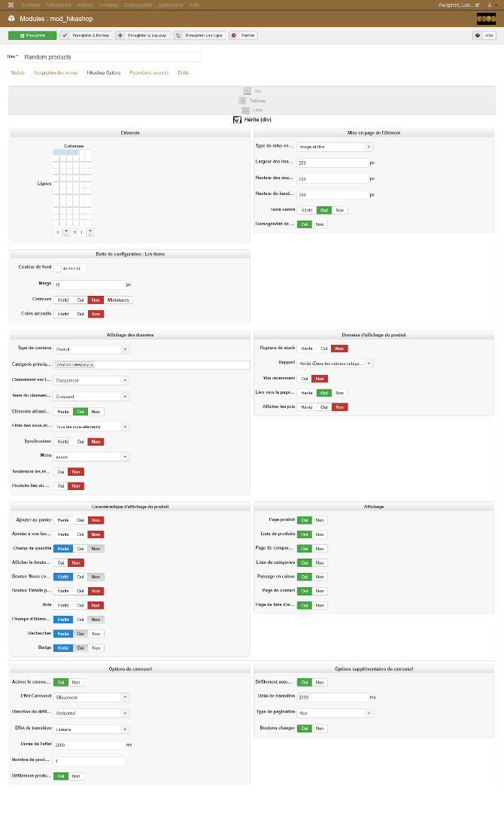Viewport: 504px width, 813px height.
Task: Select the Div layout icon
Action: [x=246, y=90]
